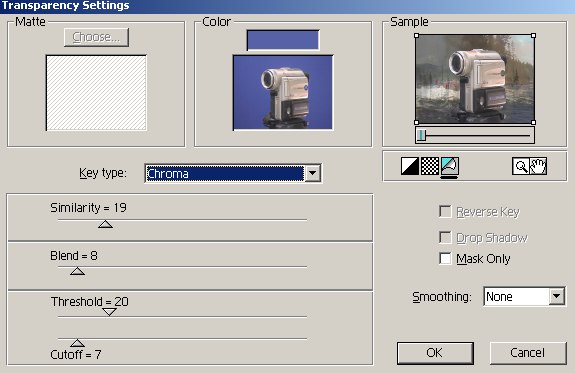Click the Choose... matte button
Image resolution: width=575 pixels, height=373 pixels.
click(x=96, y=37)
